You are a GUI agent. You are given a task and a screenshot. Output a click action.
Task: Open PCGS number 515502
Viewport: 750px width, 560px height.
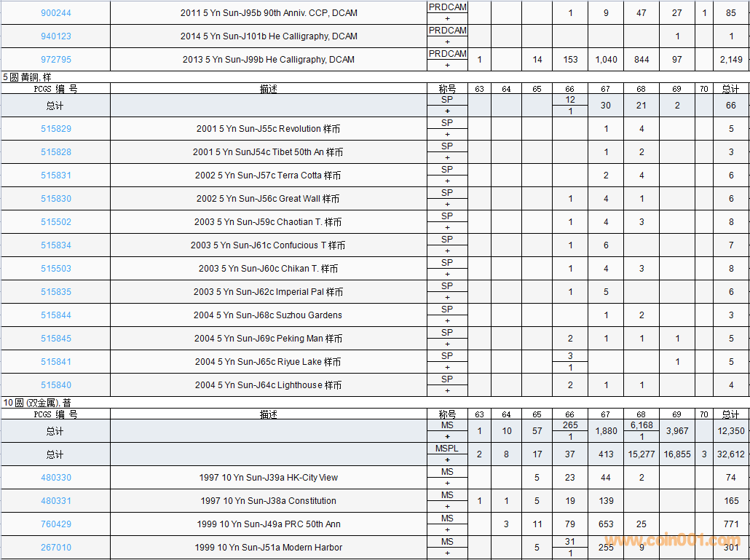(56, 222)
